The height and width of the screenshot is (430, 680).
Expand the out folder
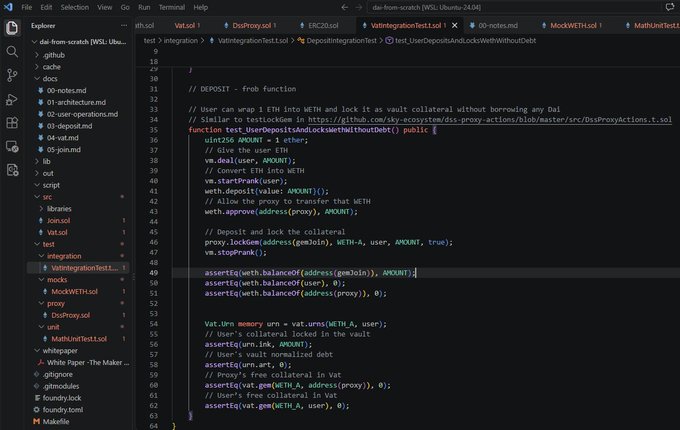coord(78,173)
